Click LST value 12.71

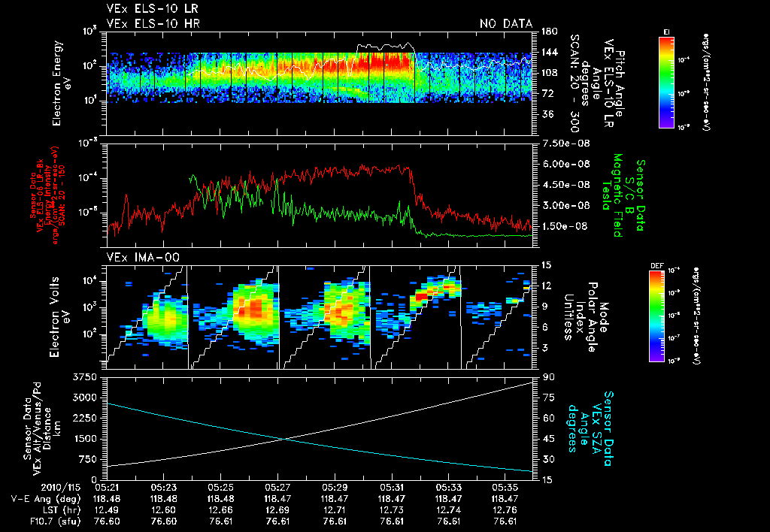tap(335, 510)
